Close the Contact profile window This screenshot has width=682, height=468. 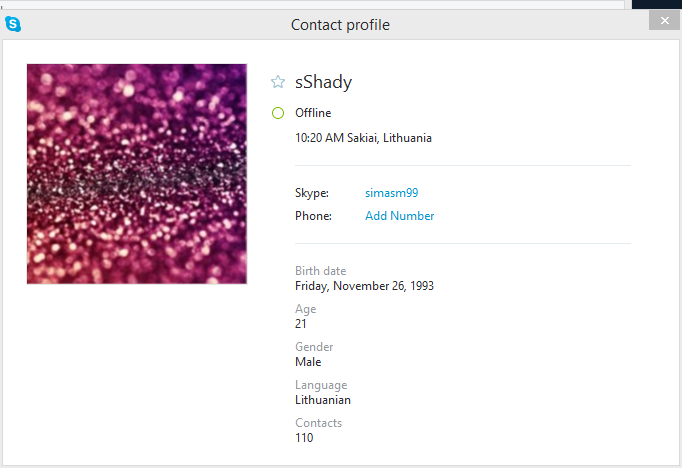[663, 21]
